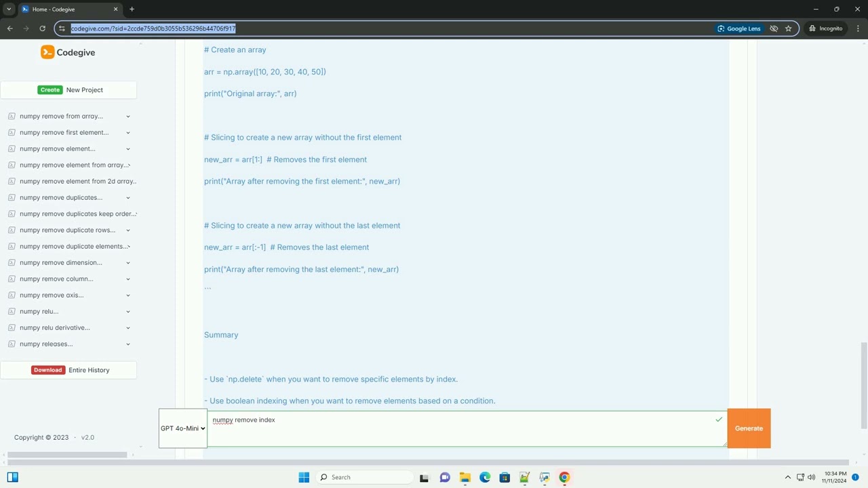Open the taskbar network status icon

(x=800, y=477)
